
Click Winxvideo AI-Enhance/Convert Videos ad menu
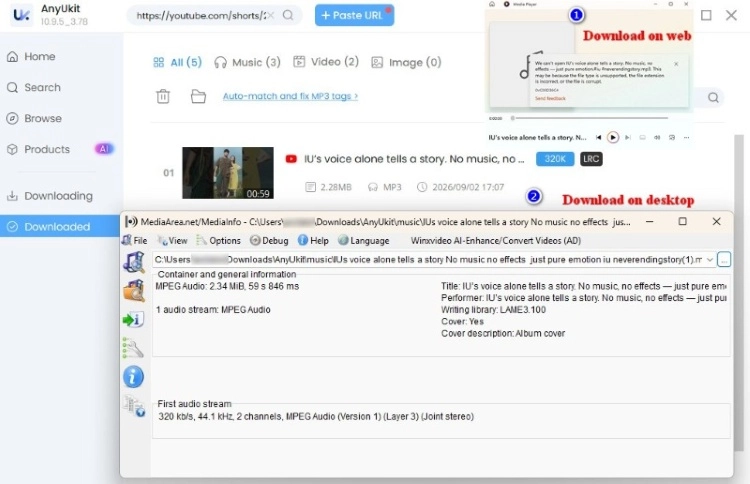point(496,241)
